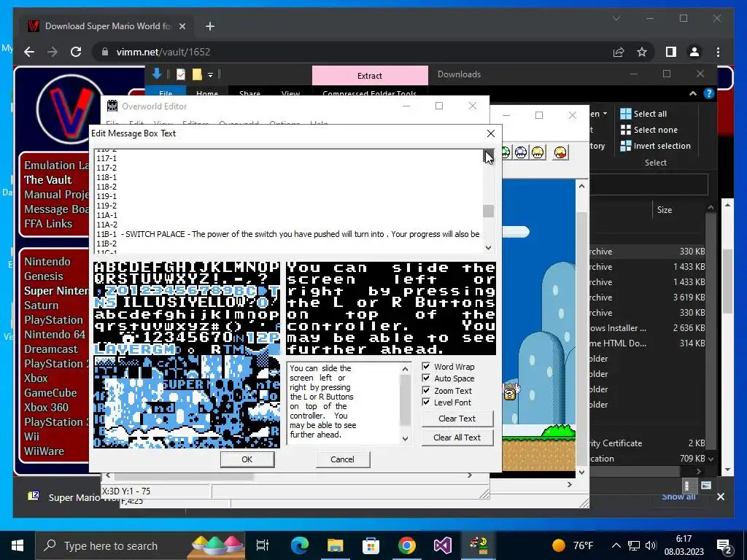The height and width of the screenshot is (560, 747).
Task: Click the Size column header in Explorer
Action: [x=664, y=210]
